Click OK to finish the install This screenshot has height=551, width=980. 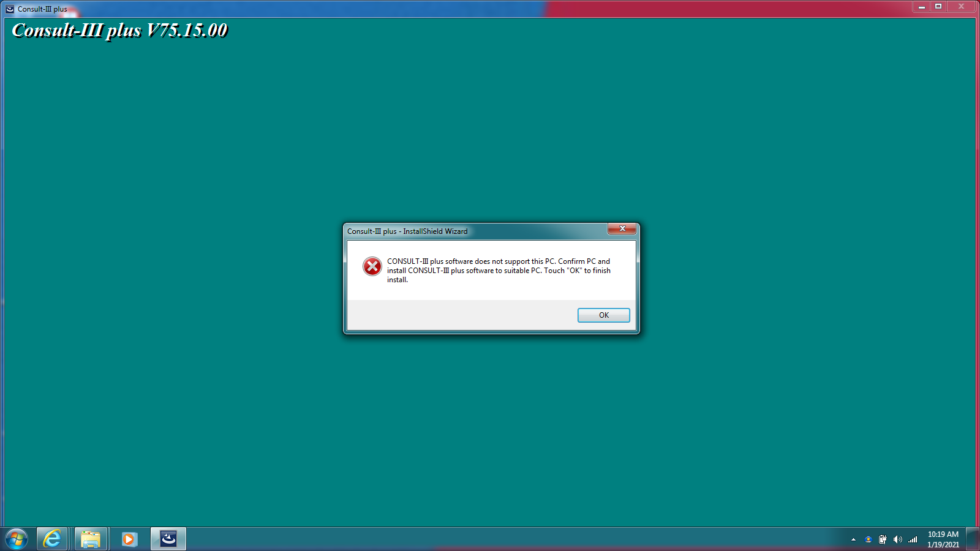[x=603, y=315]
